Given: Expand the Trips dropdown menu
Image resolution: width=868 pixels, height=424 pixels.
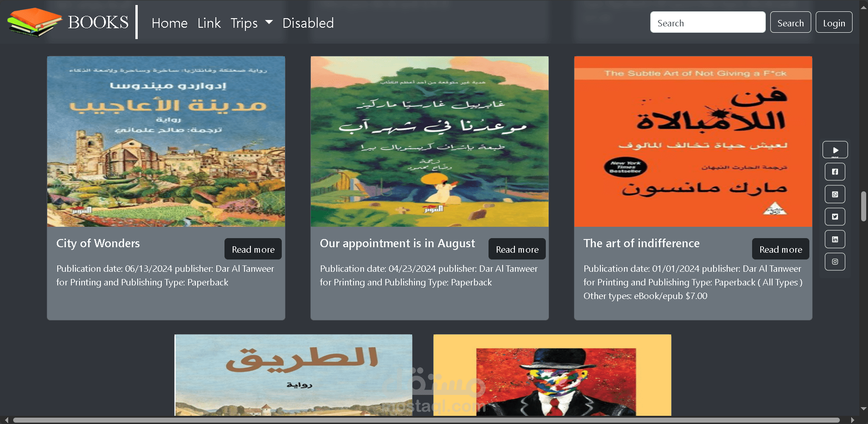Looking at the screenshot, I should click(x=251, y=23).
